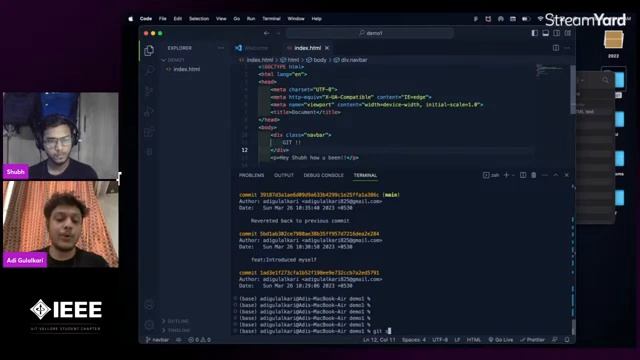The image size is (640, 360).
Task: Toggle bottom panel visibility in title bar
Action: tap(545, 33)
